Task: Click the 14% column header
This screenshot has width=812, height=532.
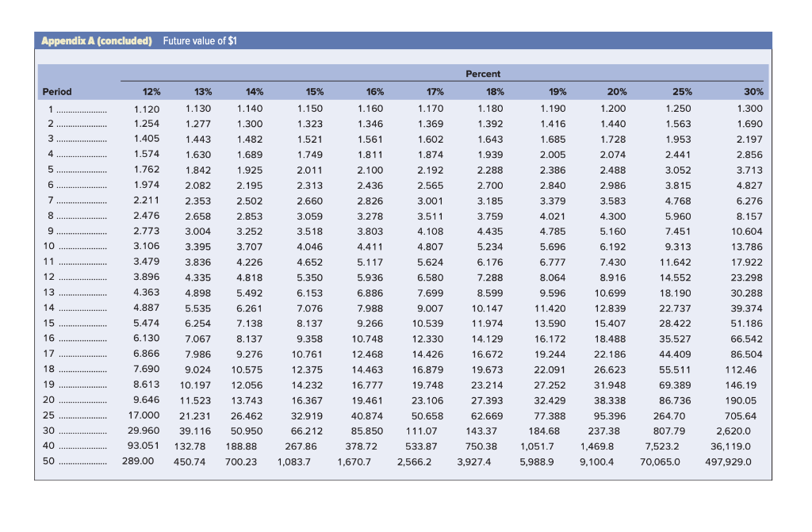Action: point(255,92)
